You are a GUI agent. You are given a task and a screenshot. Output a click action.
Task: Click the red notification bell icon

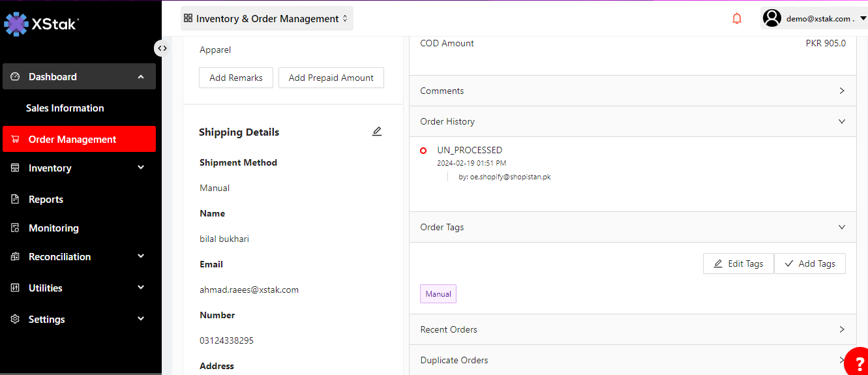737,19
